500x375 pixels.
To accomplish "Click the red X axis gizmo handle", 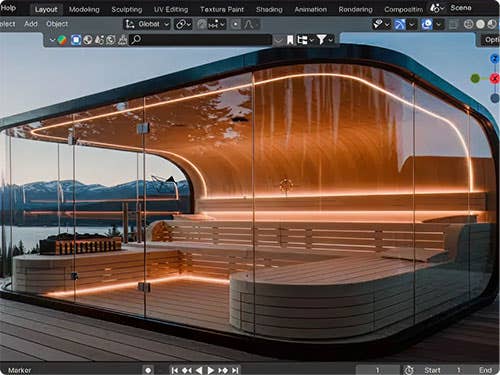I will [x=494, y=79].
